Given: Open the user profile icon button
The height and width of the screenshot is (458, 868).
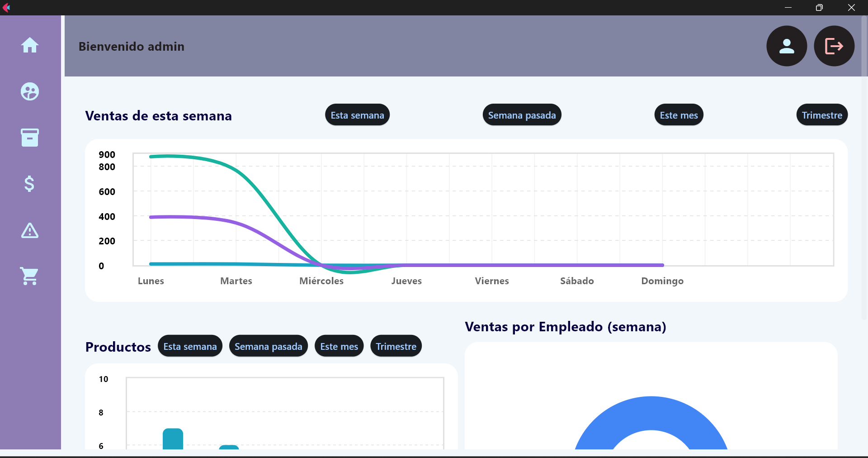Looking at the screenshot, I should tap(787, 46).
